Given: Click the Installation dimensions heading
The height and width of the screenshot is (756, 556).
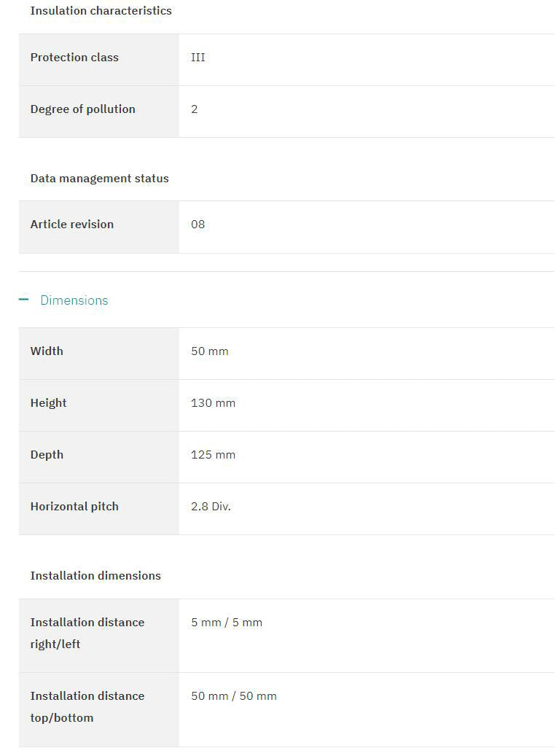Looking at the screenshot, I should (x=95, y=576).
